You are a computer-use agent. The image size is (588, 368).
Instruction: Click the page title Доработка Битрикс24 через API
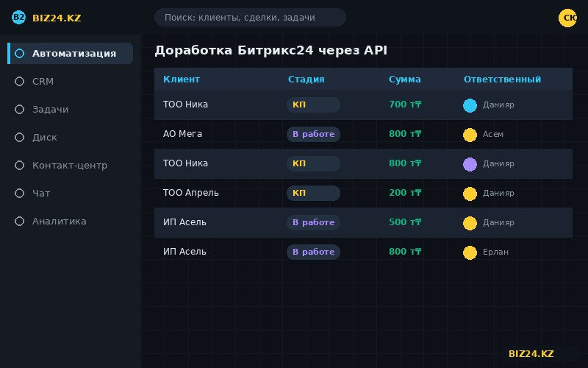[x=270, y=50]
